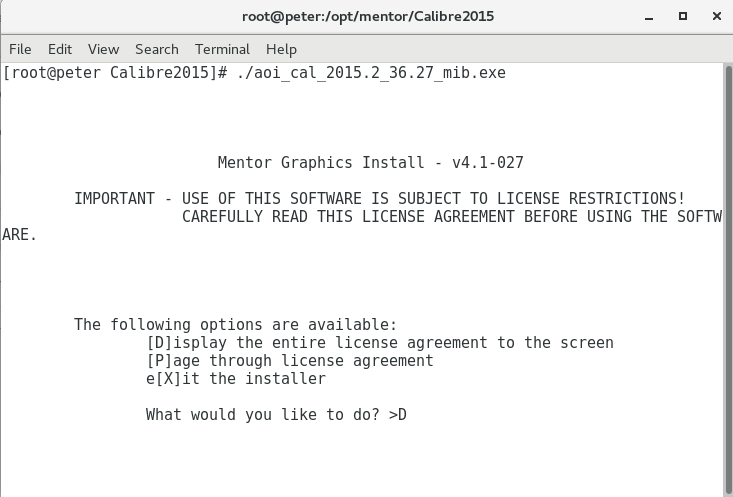Minimize the terminal window
This screenshot has width=733, height=497.
(x=654, y=16)
